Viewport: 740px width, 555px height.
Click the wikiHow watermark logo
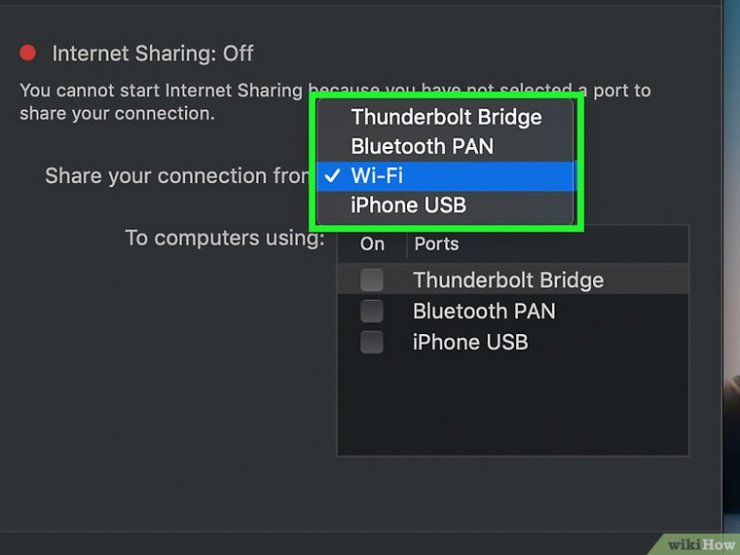[x=701, y=544]
